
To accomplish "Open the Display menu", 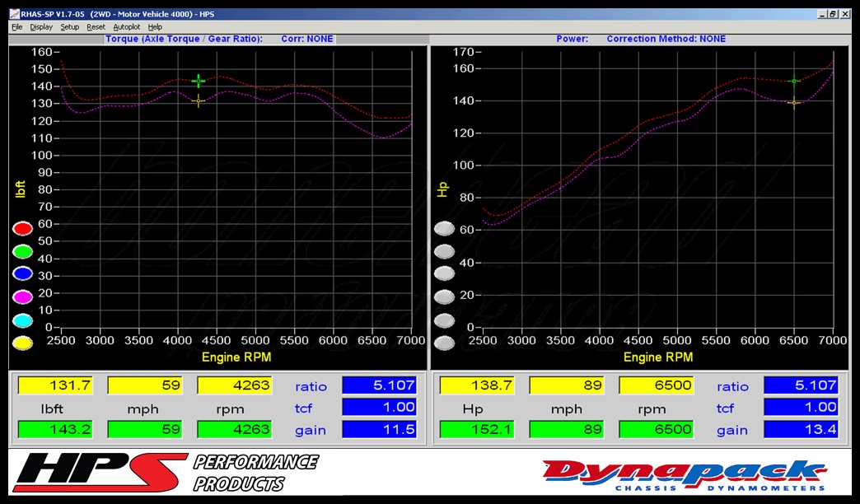I will [x=41, y=27].
